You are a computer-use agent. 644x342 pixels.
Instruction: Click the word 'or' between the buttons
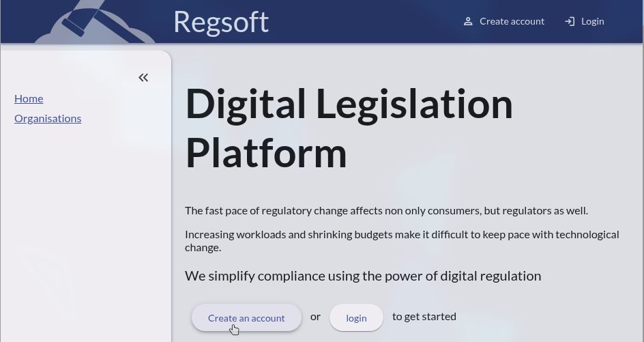(x=315, y=316)
